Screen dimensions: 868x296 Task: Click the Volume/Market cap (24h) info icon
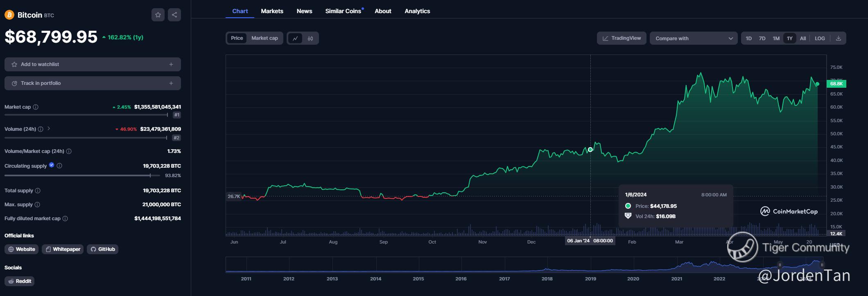tap(69, 151)
